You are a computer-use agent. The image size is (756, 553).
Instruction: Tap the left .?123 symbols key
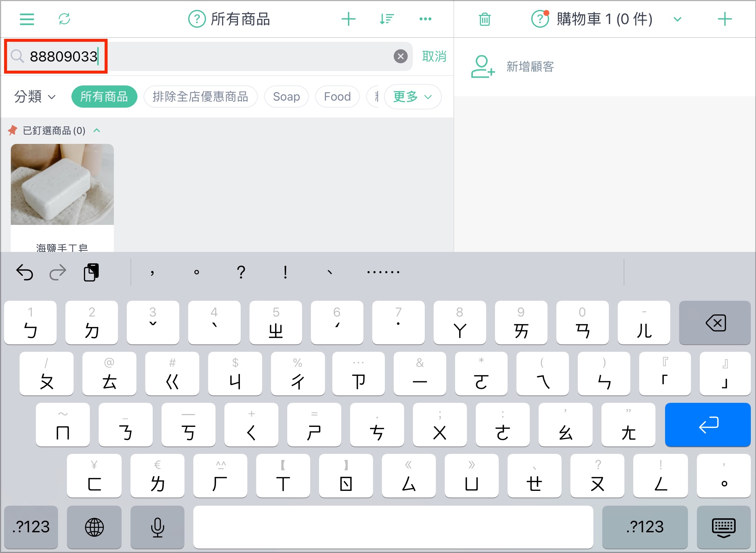coord(31,527)
